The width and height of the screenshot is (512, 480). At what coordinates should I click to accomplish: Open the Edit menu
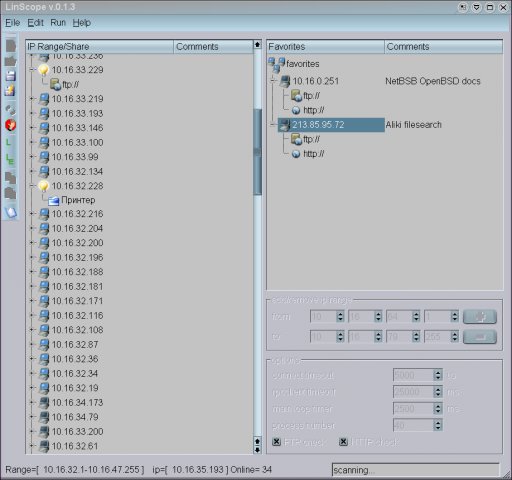click(x=35, y=23)
